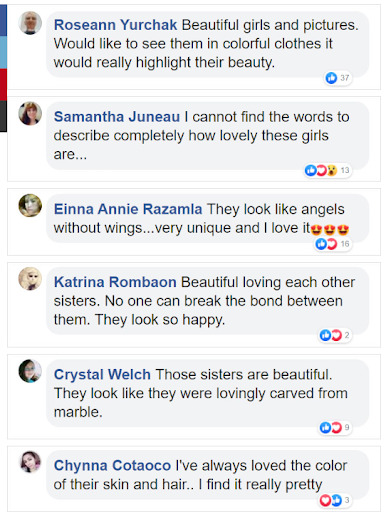Click Crystal Welch's avatar thumbnail
Screen dimensions: 386x512
tap(30, 371)
